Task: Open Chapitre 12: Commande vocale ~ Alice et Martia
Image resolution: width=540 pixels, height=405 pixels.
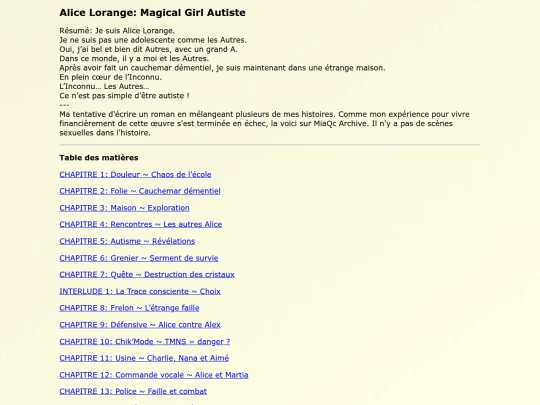Action: coord(154,375)
